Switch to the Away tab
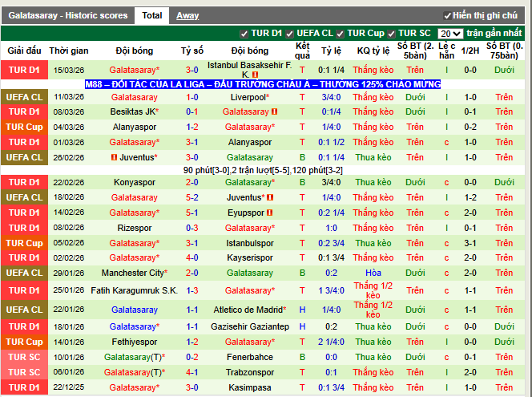Image resolution: width=532 pixels, height=397 pixels. [x=187, y=15]
